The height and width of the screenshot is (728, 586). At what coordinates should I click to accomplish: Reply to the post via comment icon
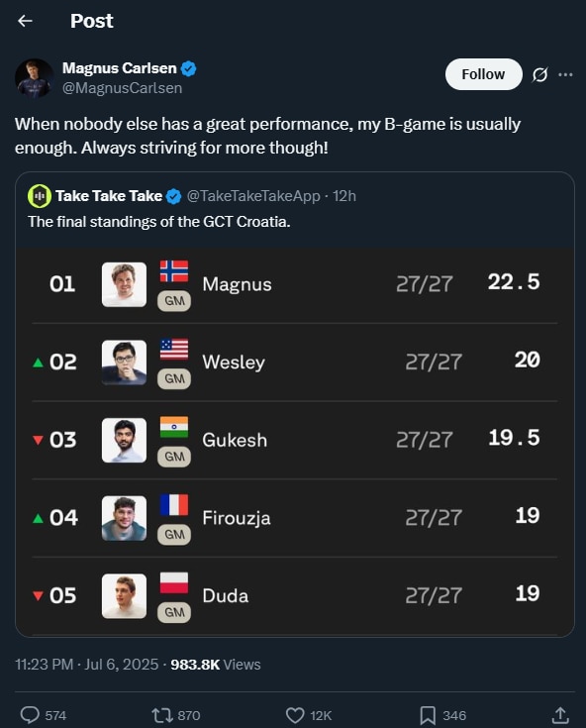30,715
